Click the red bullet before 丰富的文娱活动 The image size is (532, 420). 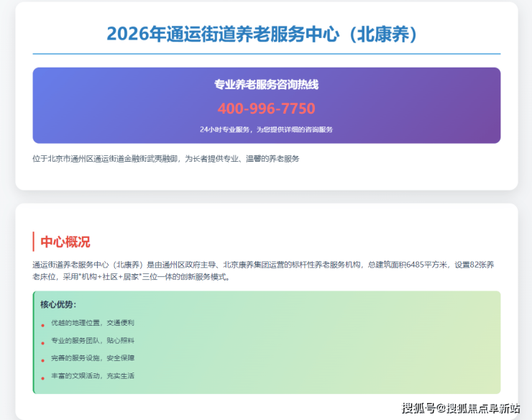click(43, 378)
